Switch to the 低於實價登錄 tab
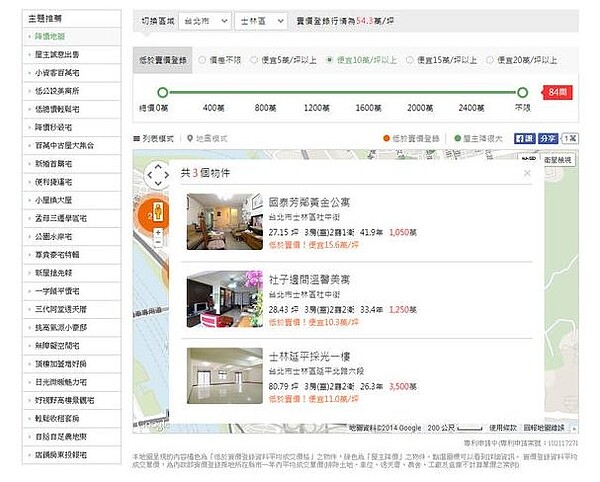The width and height of the screenshot is (600, 482). click(163, 60)
